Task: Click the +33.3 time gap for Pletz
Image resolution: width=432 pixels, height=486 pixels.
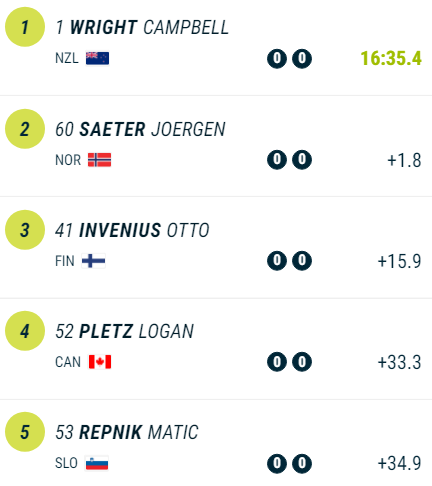Action: click(399, 362)
